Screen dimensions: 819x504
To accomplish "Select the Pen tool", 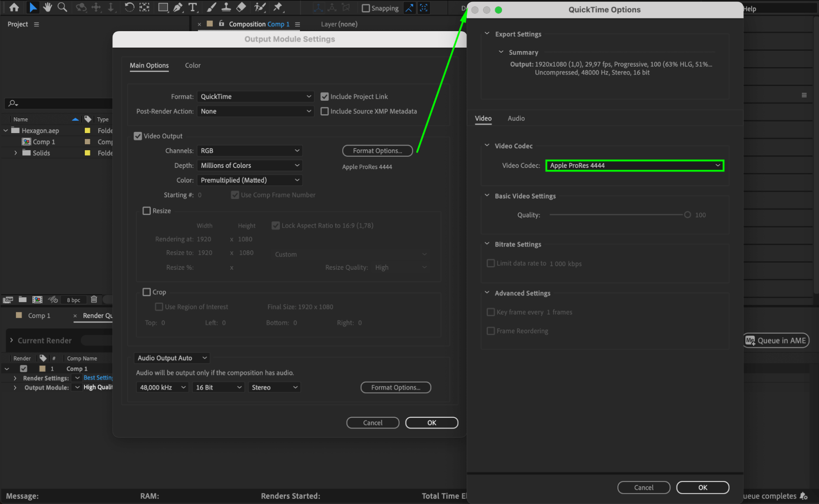I will 177,7.
